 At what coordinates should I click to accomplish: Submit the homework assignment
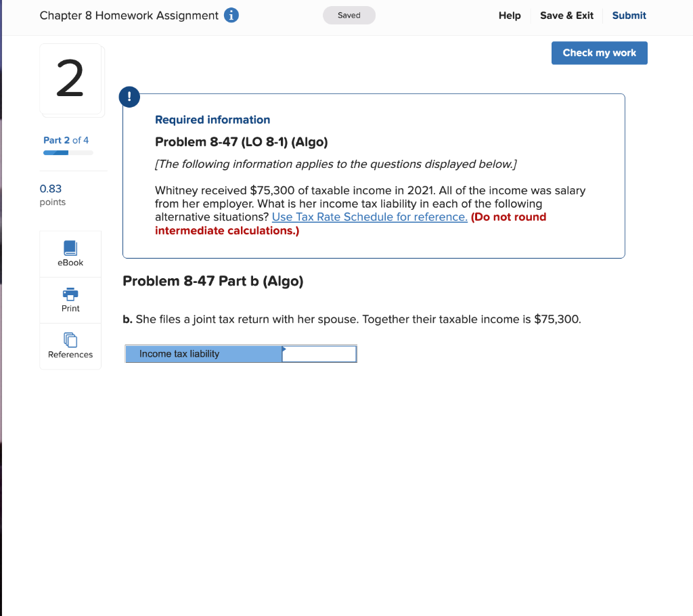tap(629, 15)
